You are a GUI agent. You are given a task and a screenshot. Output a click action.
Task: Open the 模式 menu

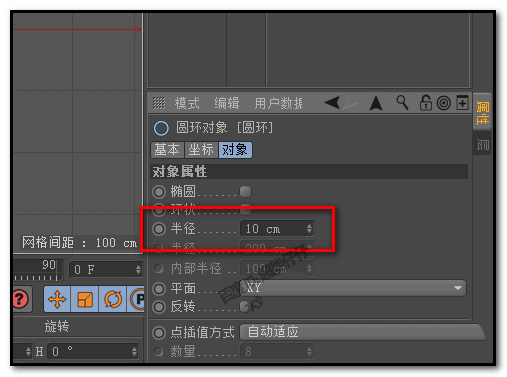[x=187, y=103]
